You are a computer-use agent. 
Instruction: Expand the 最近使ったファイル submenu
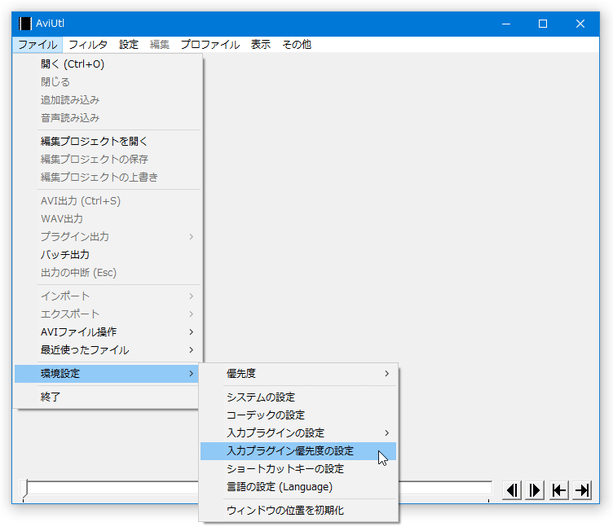pos(108,350)
